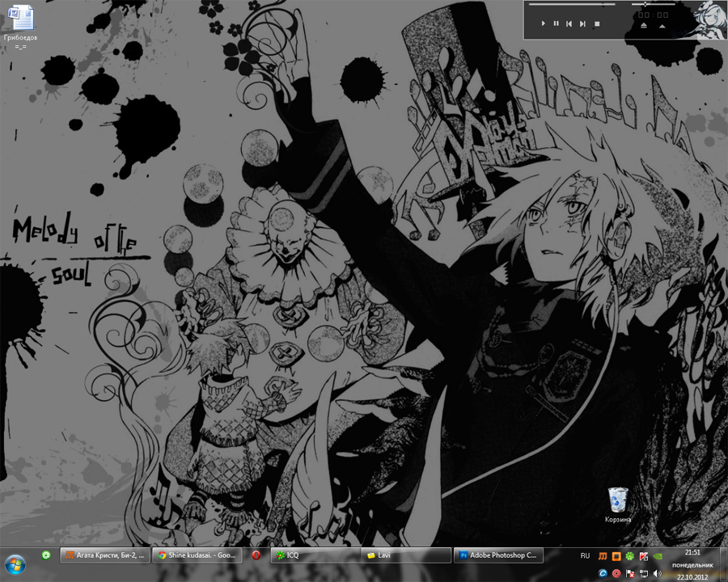Click the avatar image in player widget
Viewport: 728px width, 582px height.
pos(710,19)
